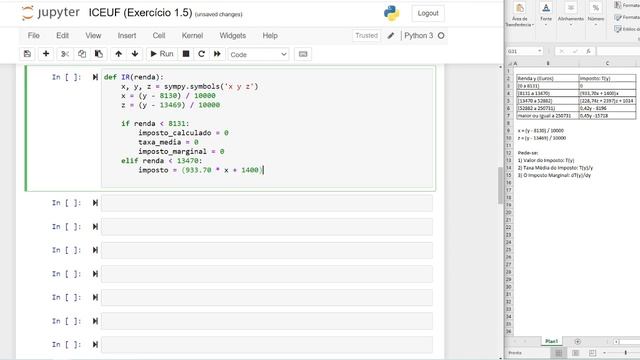Select Excel cell with 'Renda y (Euros)'
Screen dimensions: 640x360
[547, 78]
